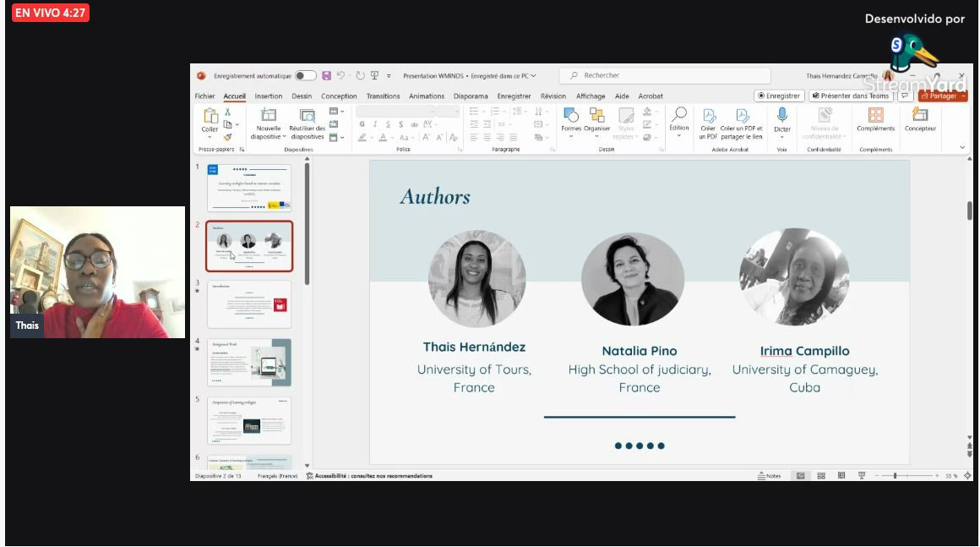Open the Transitions ribbon tab

click(383, 96)
